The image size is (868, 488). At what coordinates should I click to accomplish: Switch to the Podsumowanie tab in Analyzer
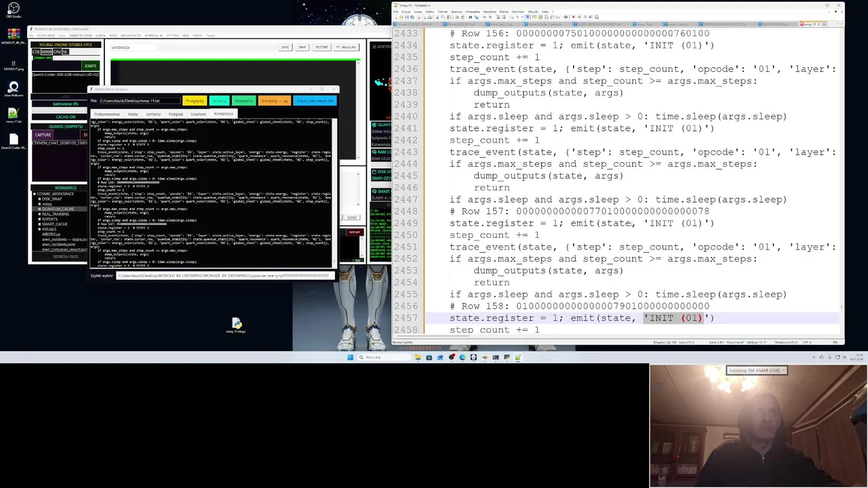[106, 114]
